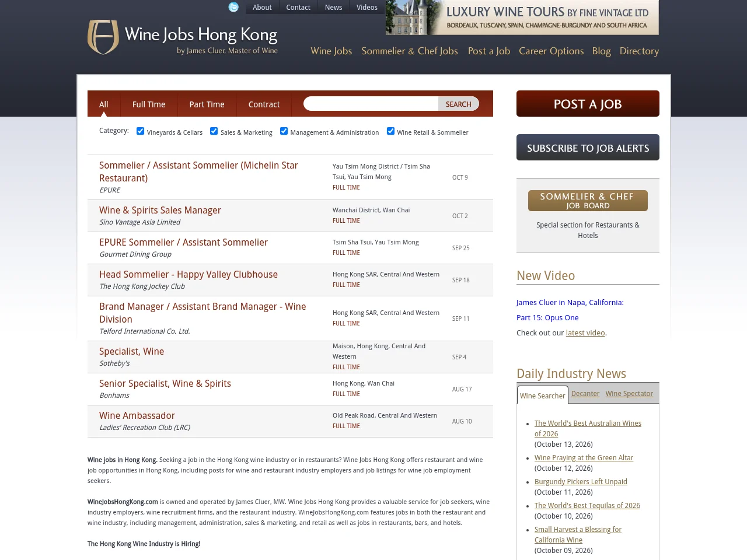
Task: Filter by the Part Time tab
Action: pyautogui.click(x=207, y=104)
